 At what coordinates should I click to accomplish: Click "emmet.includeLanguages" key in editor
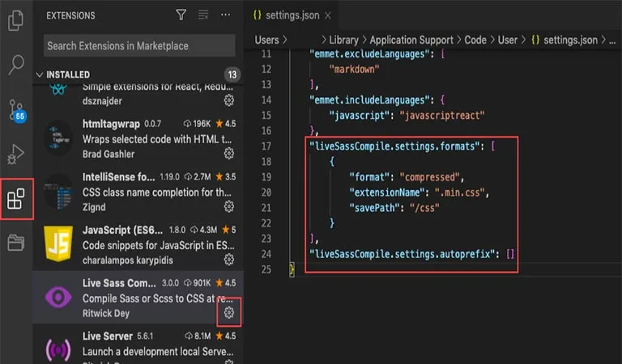[x=371, y=99]
